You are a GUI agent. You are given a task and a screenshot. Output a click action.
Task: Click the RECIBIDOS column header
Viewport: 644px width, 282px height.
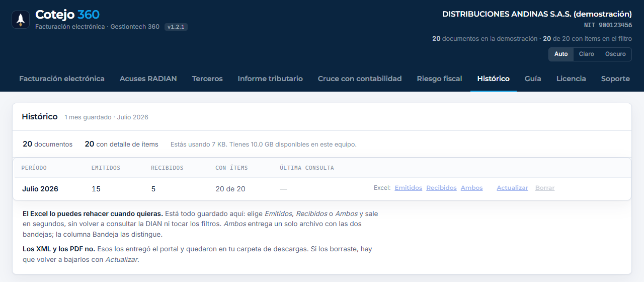pos(167,168)
